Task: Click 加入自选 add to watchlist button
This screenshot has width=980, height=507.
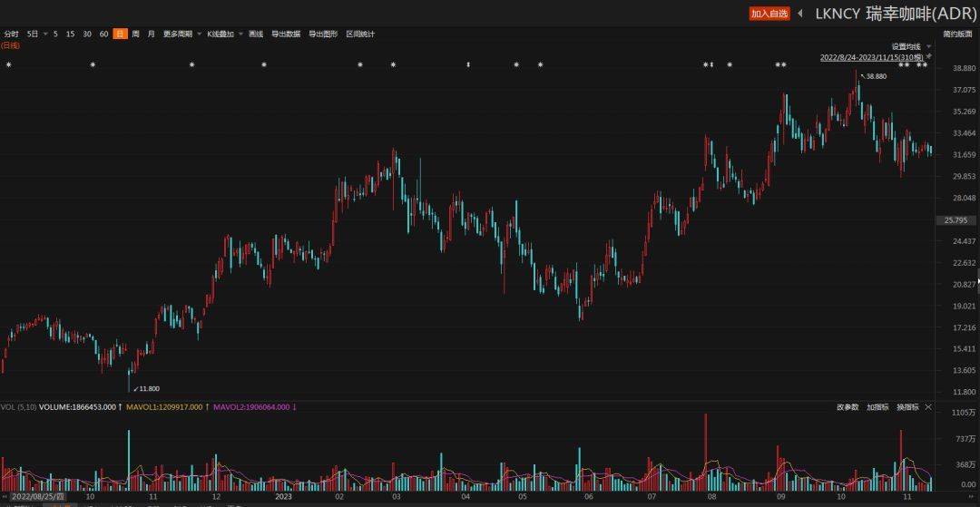Action: pos(769,14)
